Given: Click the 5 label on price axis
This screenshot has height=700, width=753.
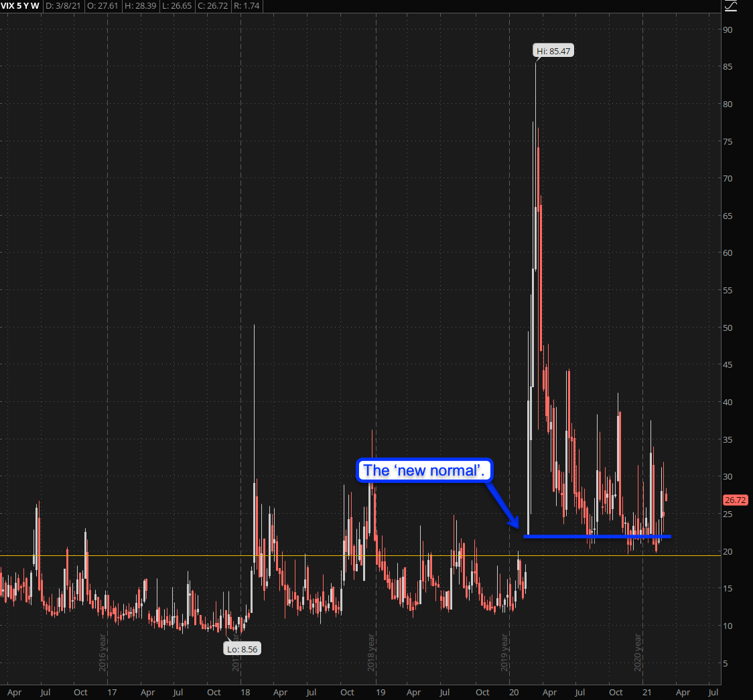Looking at the screenshot, I should [x=726, y=664].
